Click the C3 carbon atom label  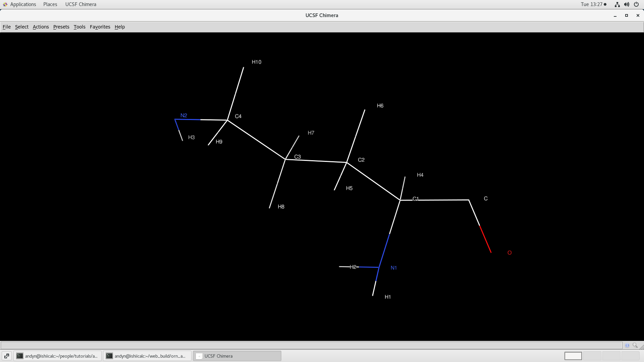point(298,157)
